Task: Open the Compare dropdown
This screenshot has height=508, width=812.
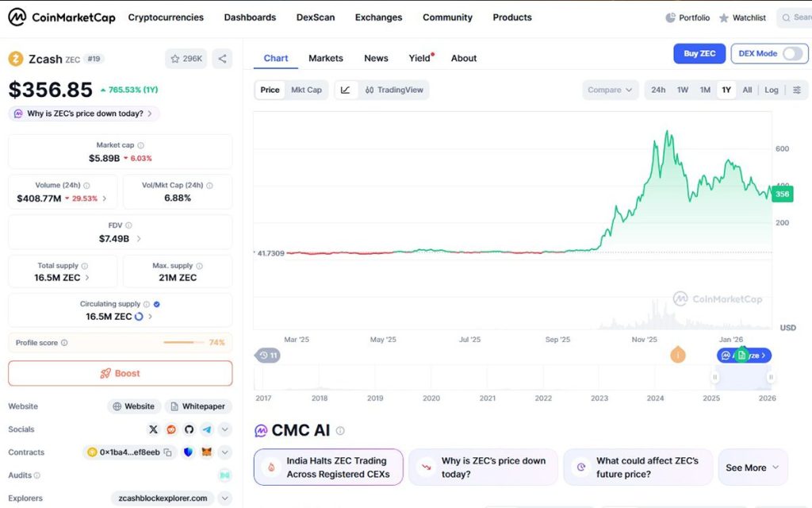Action: 610,90
